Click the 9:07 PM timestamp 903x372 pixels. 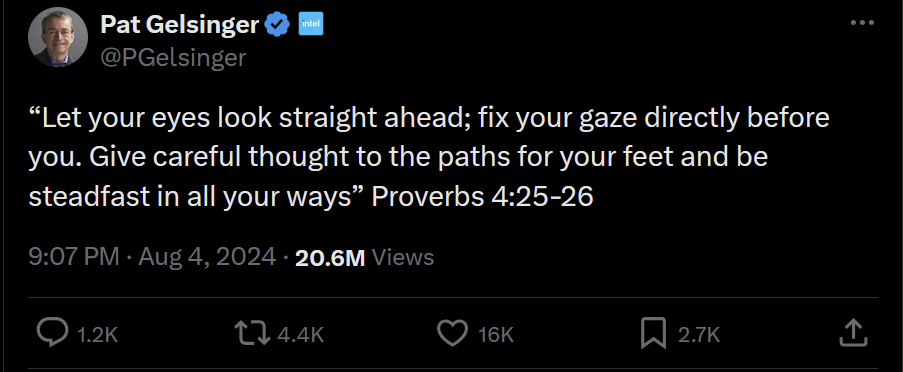[x=74, y=257]
